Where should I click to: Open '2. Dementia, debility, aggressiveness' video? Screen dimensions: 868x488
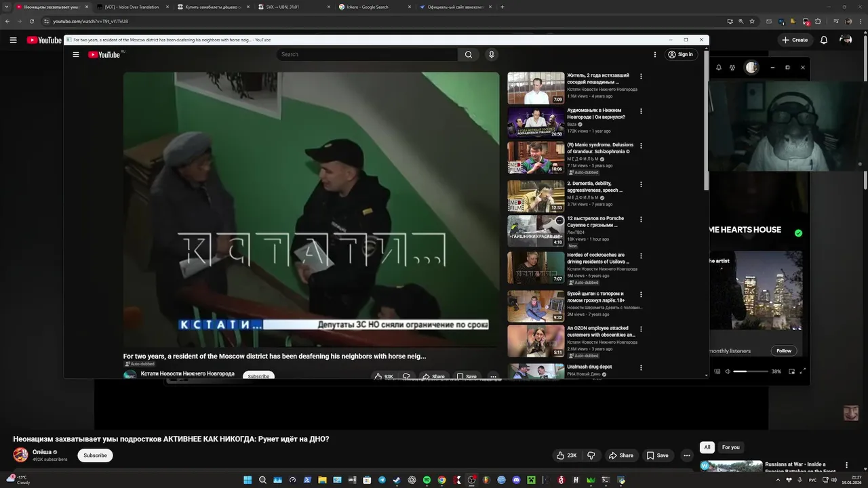pyautogui.click(x=595, y=186)
